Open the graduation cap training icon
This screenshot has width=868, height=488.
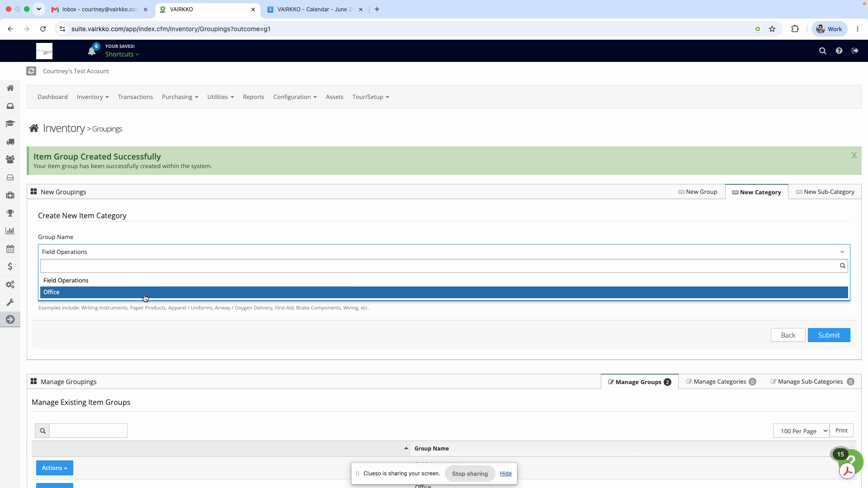[10, 124]
